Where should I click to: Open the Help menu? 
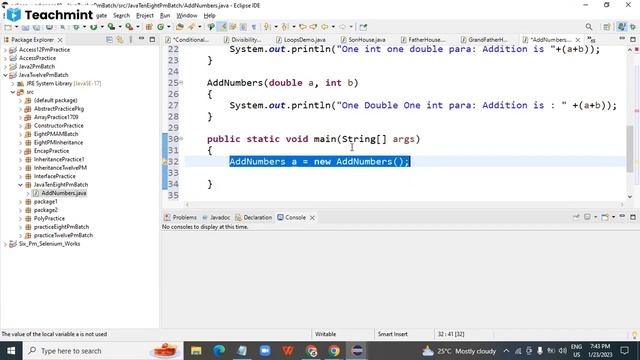209,16
